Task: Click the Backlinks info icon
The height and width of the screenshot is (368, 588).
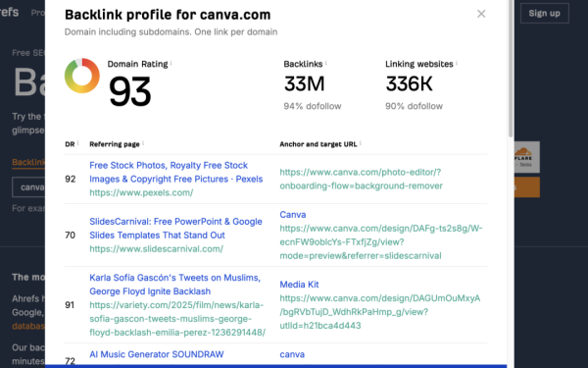Action: (325, 63)
